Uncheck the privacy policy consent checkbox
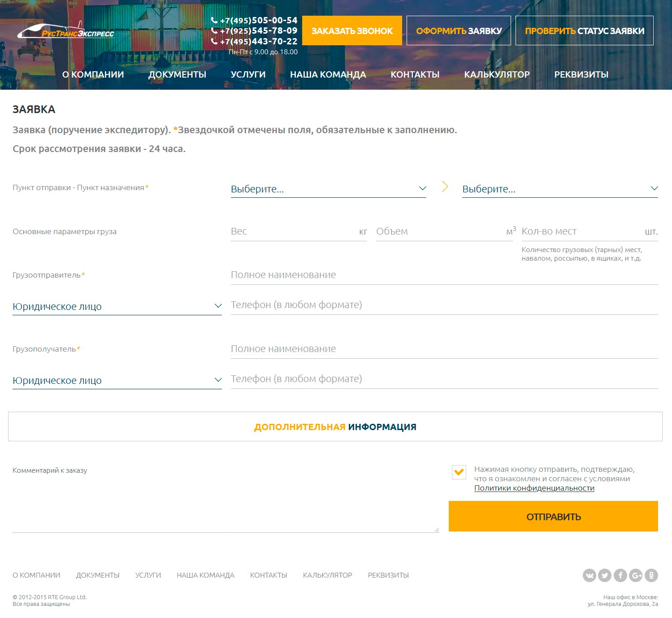The image size is (672, 618). pos(459,472)
